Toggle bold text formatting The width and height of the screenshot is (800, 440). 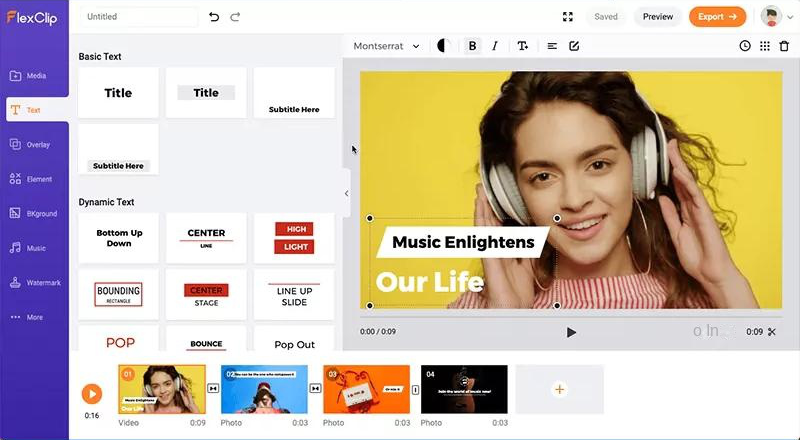472,46
